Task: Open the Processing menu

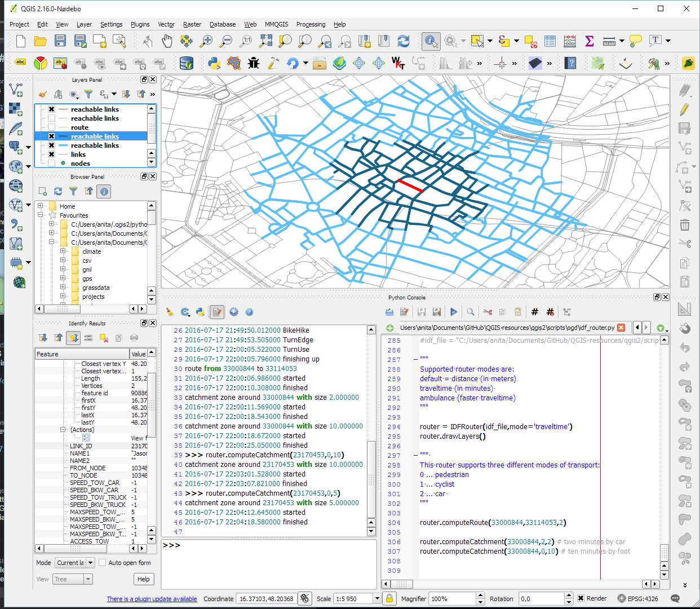Action: tap(311, 24)
